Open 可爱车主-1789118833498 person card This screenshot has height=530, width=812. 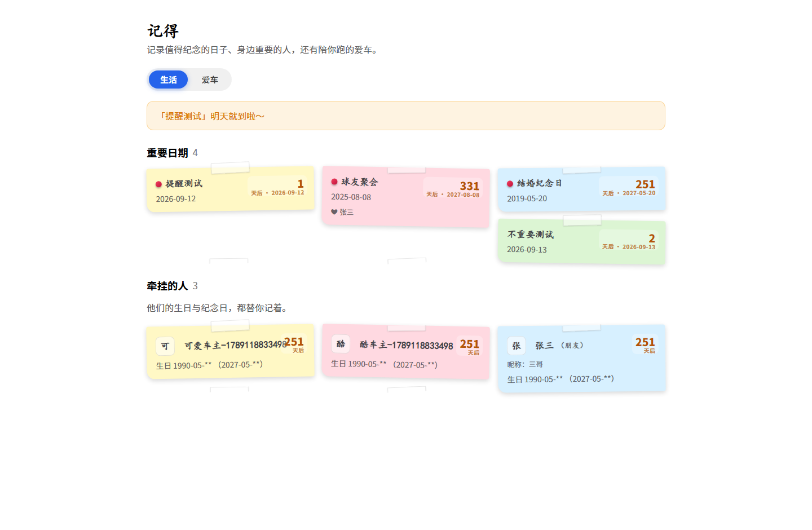pyautogui.click(x=231, y=351)
